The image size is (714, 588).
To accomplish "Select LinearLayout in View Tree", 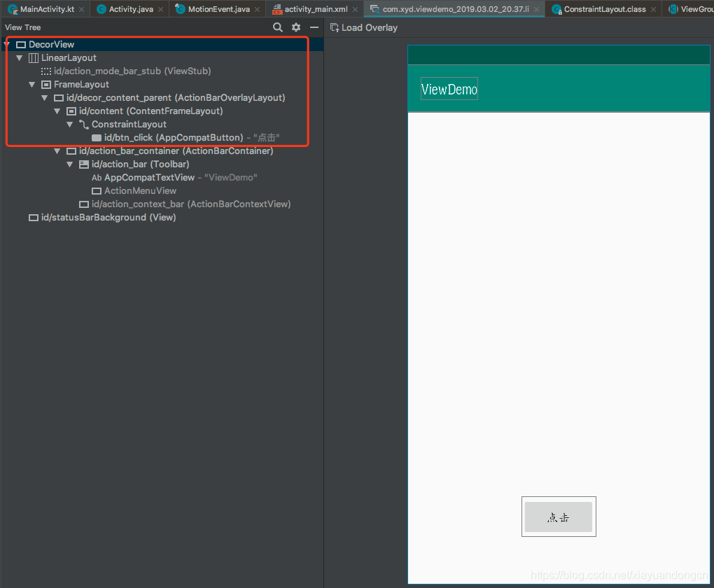I will (162, 58).
